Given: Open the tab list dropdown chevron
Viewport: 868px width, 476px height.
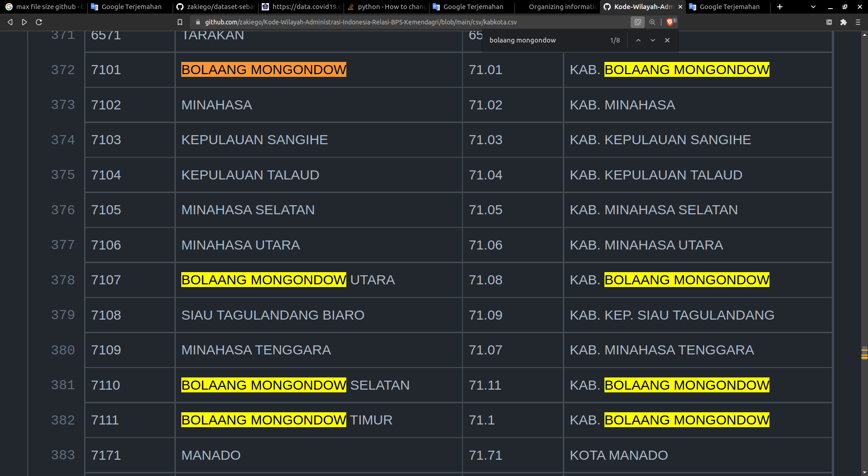Looking at the screenshot, I should tap(812, 7).
